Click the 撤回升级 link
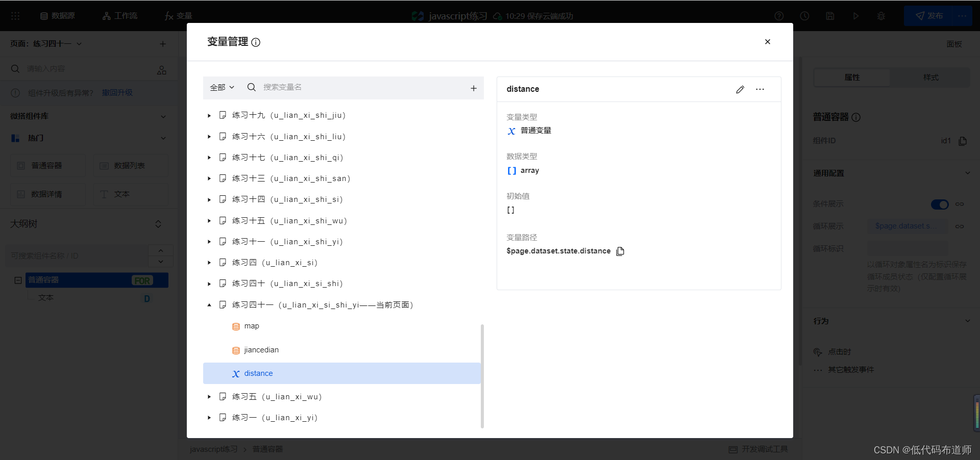 [117, 93]
